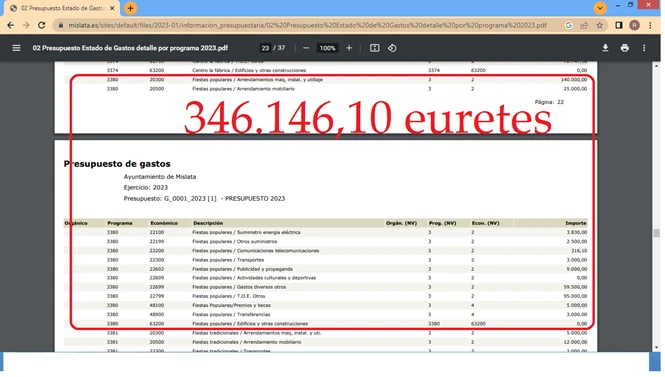This screenshot has height=377, width=665.
Task: Reload the current page
Action: pyautogui.click(x=42, y=25)
